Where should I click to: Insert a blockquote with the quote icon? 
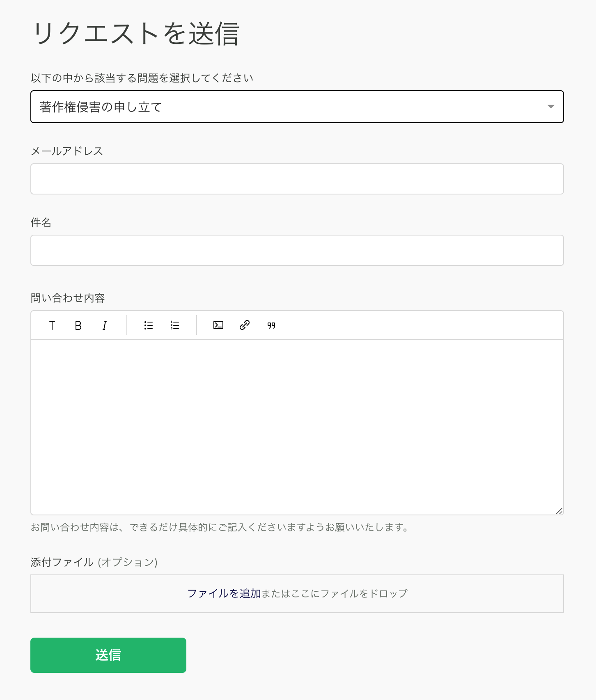pos(271,325)
